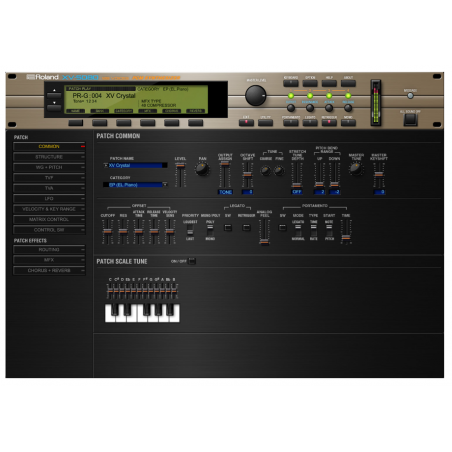452x452 pixels.
Task: Toggle the Legato SW button
Action: pyautogui.click(x=228, y=228)
